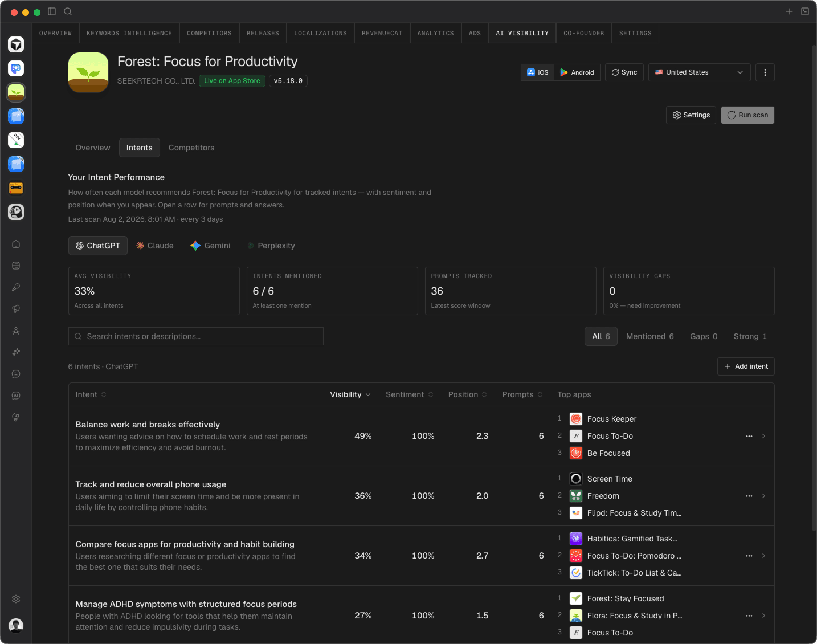Switch to the Competitors sub-tab
This screenshot has height=644, width=817.
pyautogui.click(x=191, y=148)
